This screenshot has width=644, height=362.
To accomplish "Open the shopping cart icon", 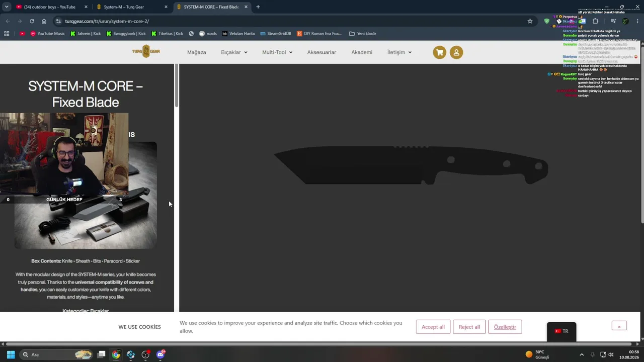I will pos(439,52).
